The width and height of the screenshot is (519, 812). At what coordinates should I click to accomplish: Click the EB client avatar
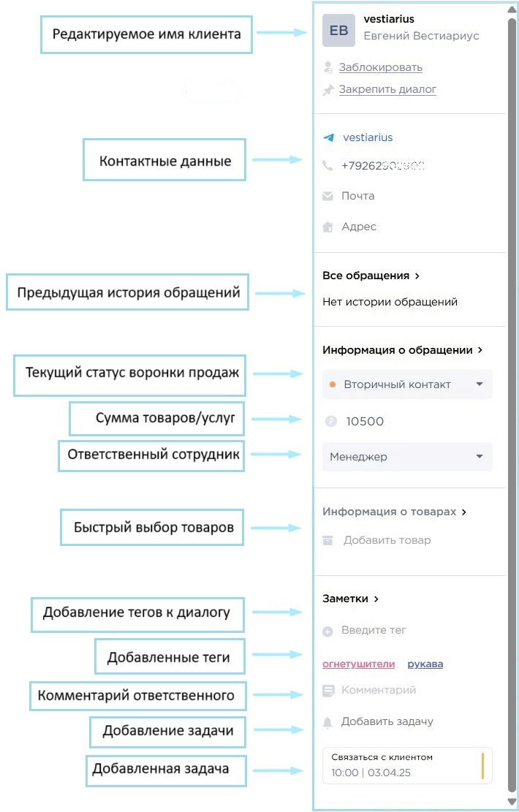[x=338, y=30]
